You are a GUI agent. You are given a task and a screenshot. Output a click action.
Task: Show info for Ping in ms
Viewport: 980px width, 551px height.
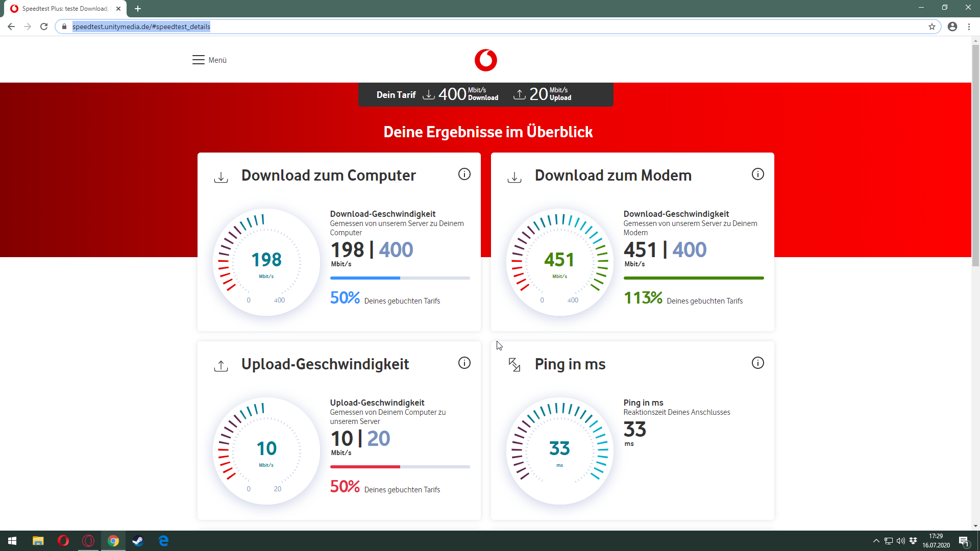click(757, 363)
